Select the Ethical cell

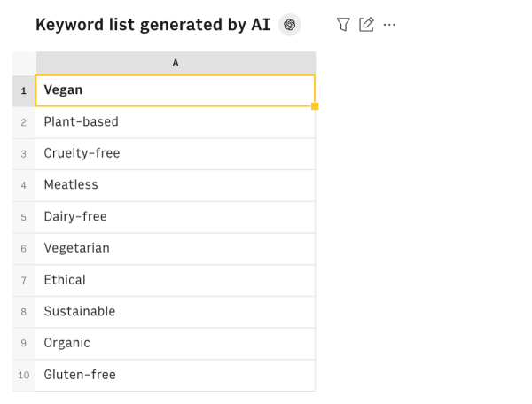[175, 280]
